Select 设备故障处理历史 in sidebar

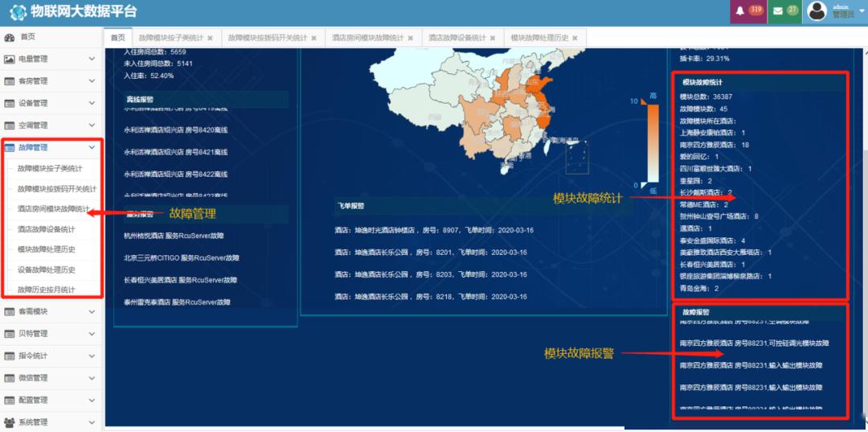click(47, 269)
